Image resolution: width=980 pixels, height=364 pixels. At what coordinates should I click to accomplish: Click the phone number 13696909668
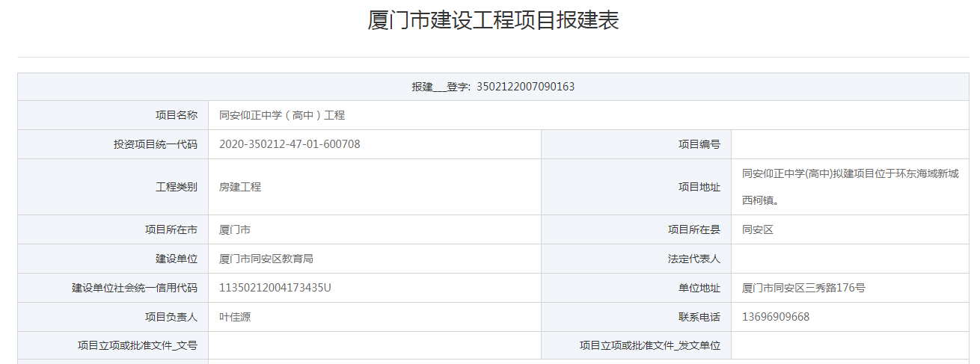point(775,317)
